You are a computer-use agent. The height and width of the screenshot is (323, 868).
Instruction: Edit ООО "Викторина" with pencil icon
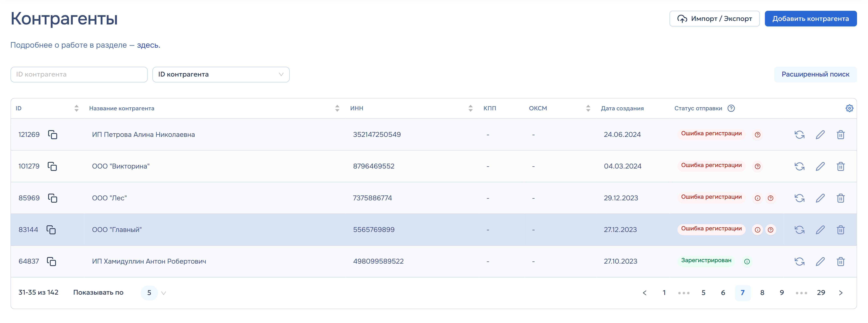coord(820,166)
